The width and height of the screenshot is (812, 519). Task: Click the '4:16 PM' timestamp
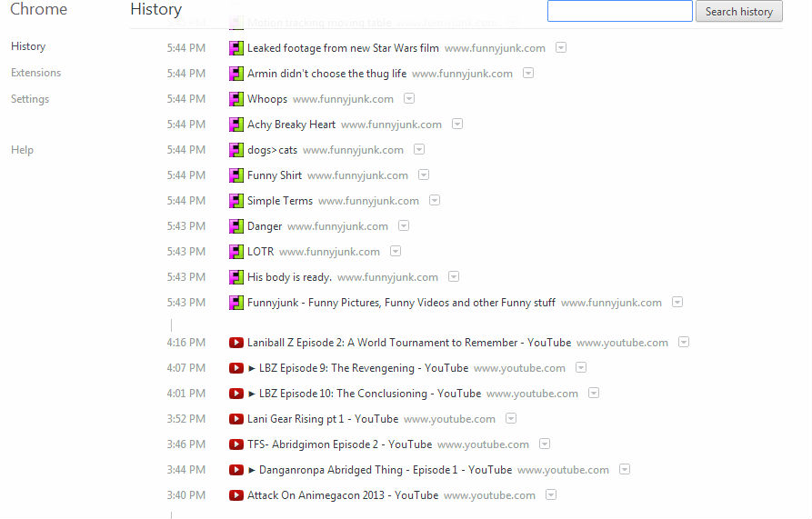click(185, 343)
